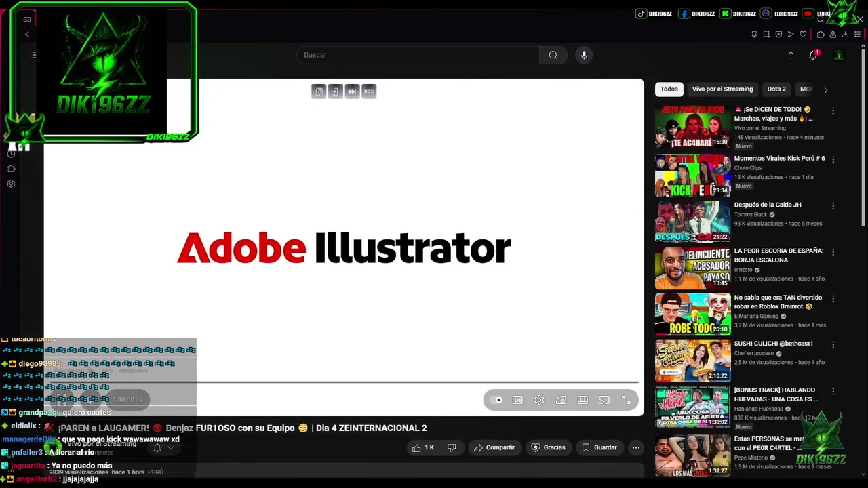This screenshot has width=868, height=488.
Task: Open three-dot menu for Momentos Virales Kick Perú
Action: click(x=833, y=159)
